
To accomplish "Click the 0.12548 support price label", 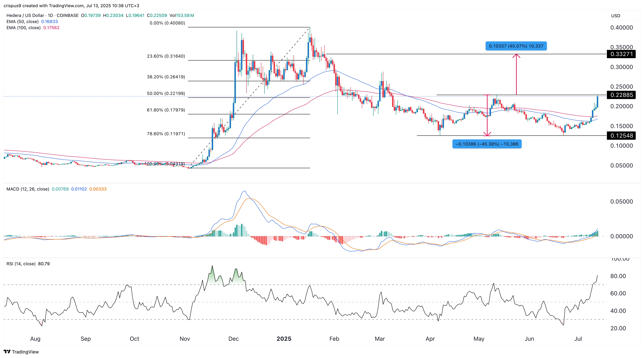I will point(621,136).
